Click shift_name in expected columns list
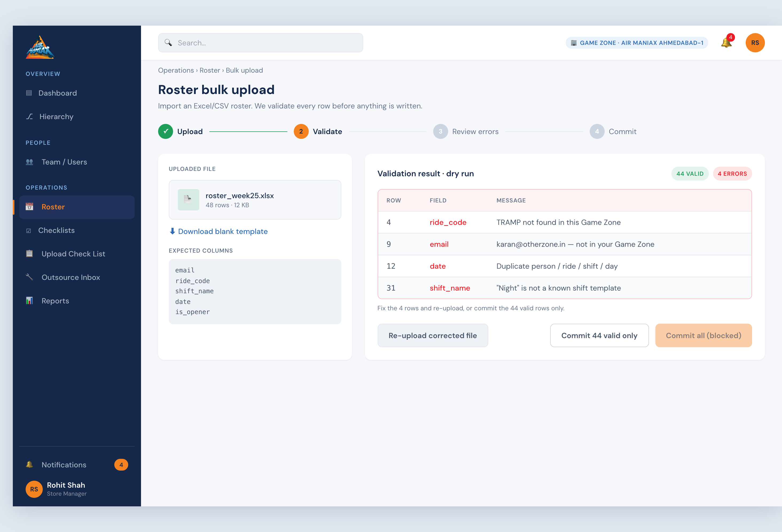The height and width of the screenshot is (532, 782). coord(194,291)
